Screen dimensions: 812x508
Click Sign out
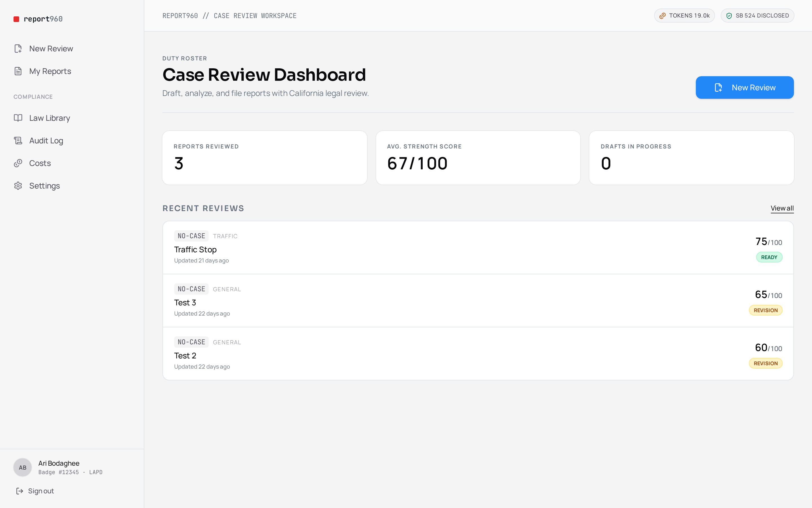point(35,491)
